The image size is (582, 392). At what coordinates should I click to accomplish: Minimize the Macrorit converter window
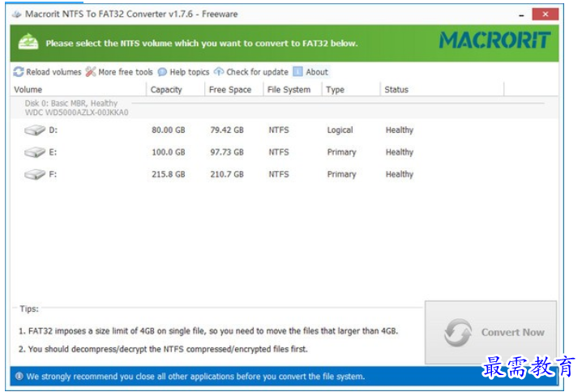pyautogui.click(x=521, y=15)
